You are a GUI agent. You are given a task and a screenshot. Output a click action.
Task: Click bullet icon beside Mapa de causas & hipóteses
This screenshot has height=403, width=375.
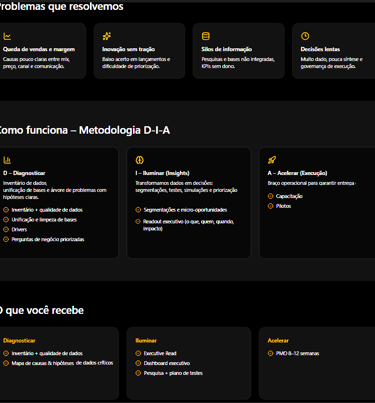pyautogui.click(x=6, y=363)
